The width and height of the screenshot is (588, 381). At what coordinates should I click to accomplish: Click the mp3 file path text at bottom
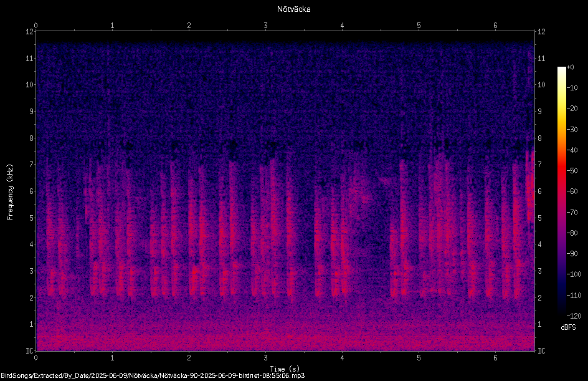point(153,375)
